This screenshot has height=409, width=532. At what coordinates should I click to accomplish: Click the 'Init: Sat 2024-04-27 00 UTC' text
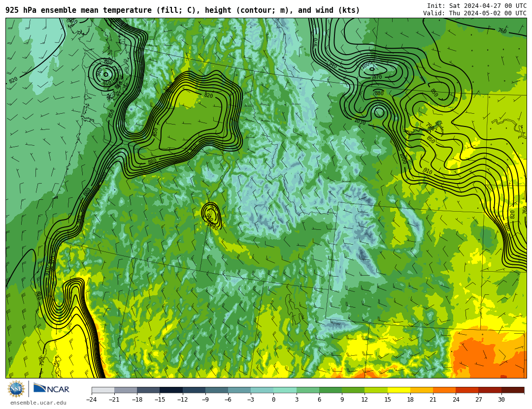click(477, 6)
